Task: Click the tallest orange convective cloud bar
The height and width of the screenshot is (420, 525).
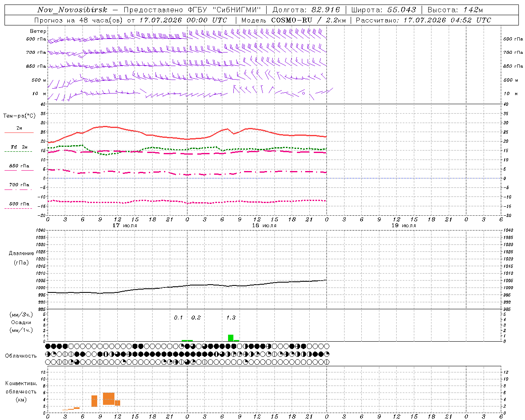Action: pos(109,399)
